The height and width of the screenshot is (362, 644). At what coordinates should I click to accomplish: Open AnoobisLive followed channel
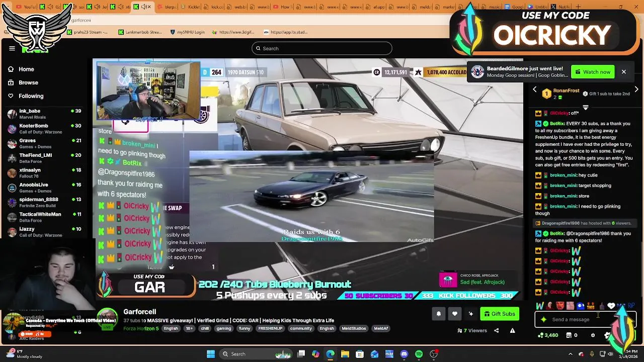[44, 188]
